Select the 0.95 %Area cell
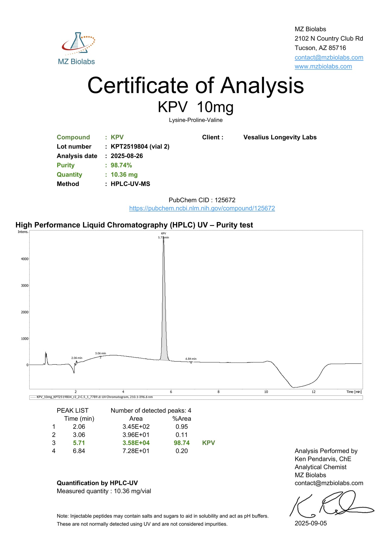The image size is (392, 555). click(x=181, y=427)
